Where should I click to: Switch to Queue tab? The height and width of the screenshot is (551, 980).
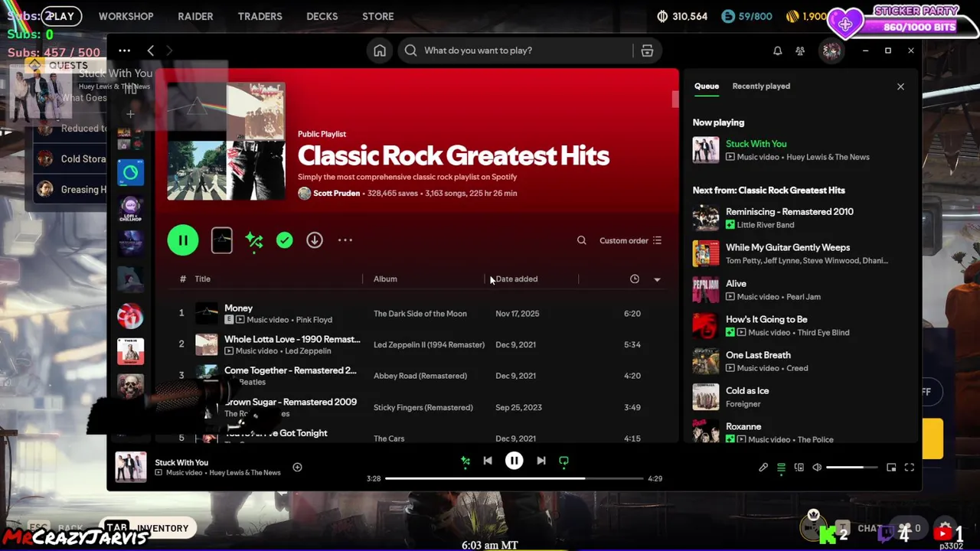pyautogui.click(x=707, y=86)
